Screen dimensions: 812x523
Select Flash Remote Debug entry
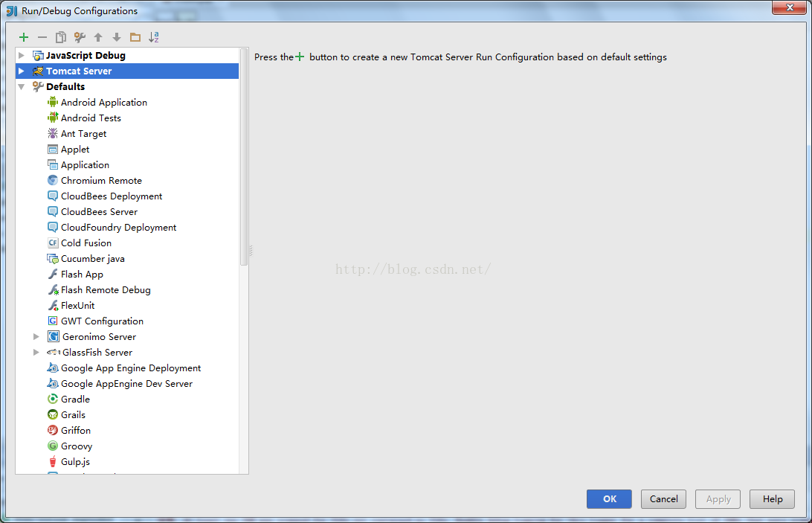pyautogui.click(x=106, y=289)
